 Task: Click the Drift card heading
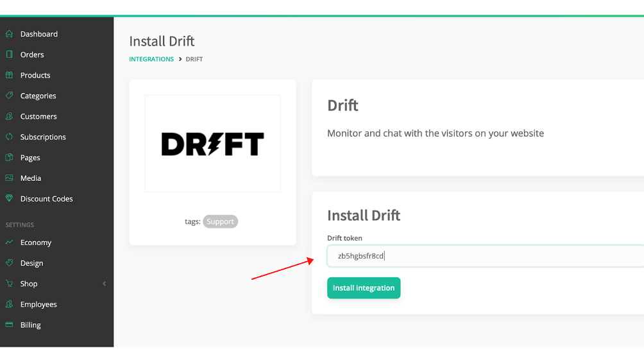point(343,106)
